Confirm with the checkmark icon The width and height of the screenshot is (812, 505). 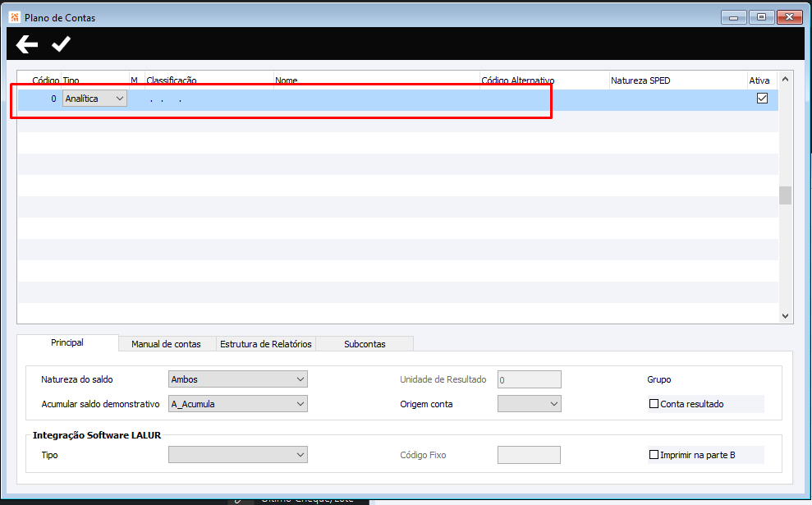tap(61, 44)
